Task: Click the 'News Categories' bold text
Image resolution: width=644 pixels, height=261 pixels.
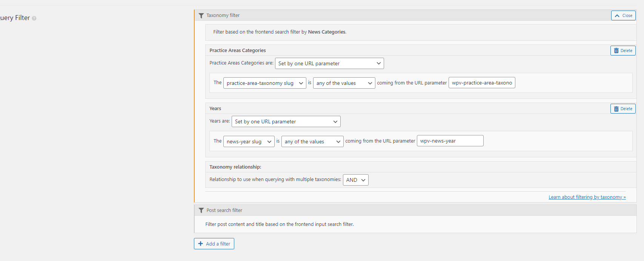Action: coord(327,32)
